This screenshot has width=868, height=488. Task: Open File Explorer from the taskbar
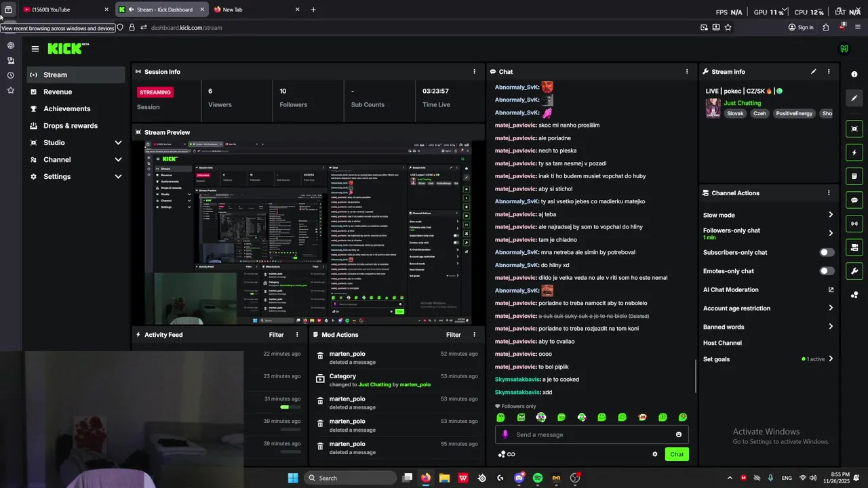point(444,478)
